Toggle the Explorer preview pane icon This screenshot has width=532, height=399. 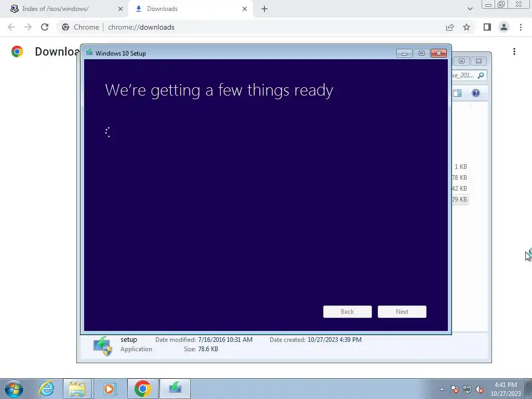[457, 93]
